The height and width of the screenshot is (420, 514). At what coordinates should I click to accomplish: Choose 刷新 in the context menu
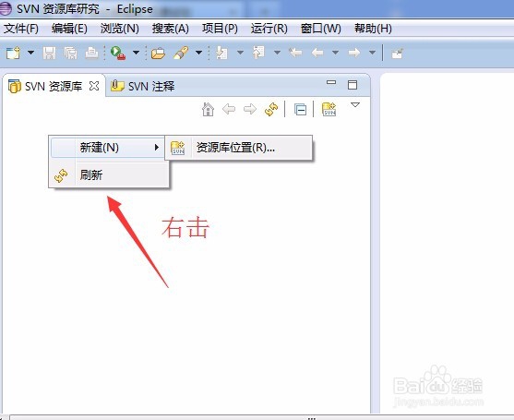click(x=108, y=175)
